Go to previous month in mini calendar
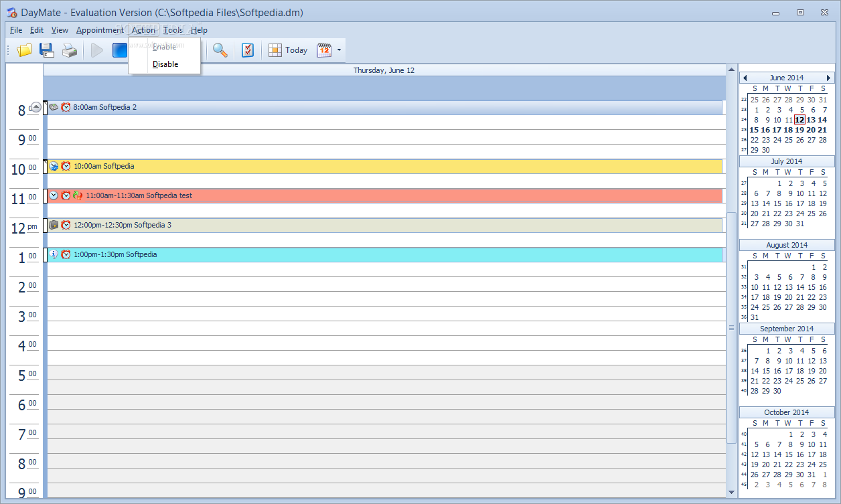 click(x=745, y=78)
